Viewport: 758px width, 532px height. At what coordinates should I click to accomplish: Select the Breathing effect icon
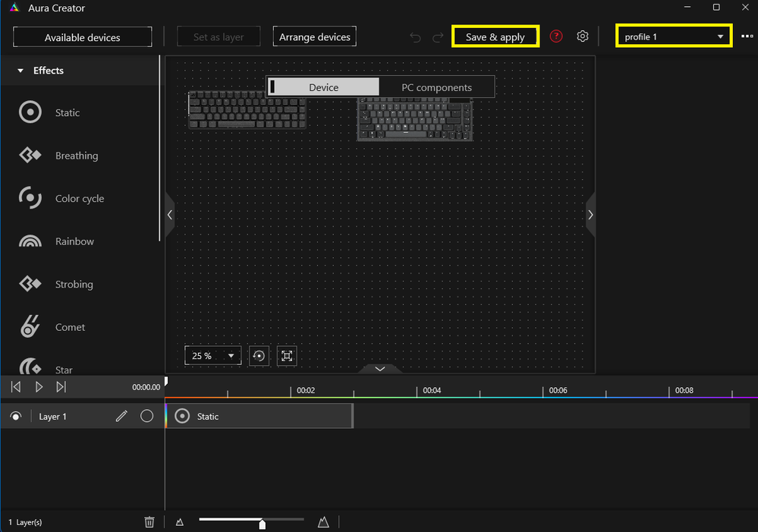click(30, 156)
